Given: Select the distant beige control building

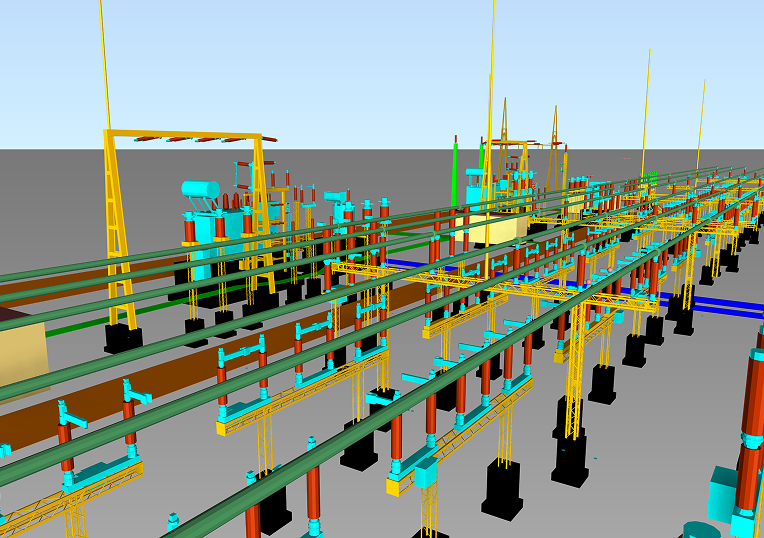Looking at the screenshot, I should point(491,228).
